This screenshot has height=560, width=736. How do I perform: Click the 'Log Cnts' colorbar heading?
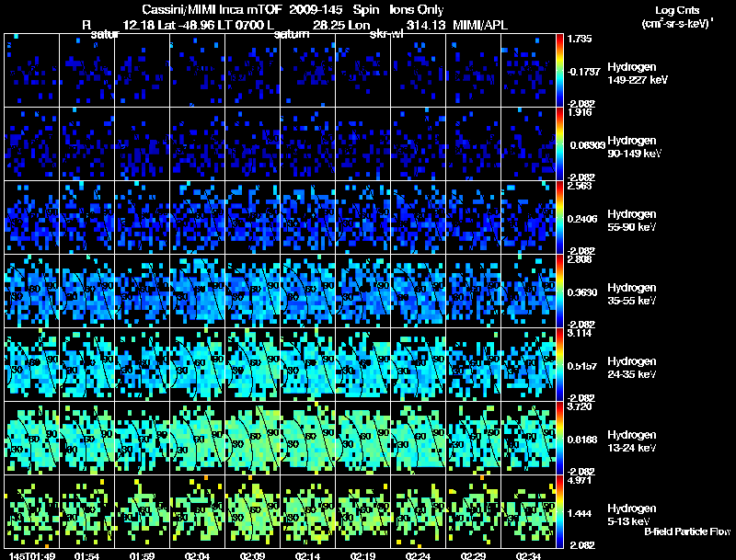(x=677, y=10)
